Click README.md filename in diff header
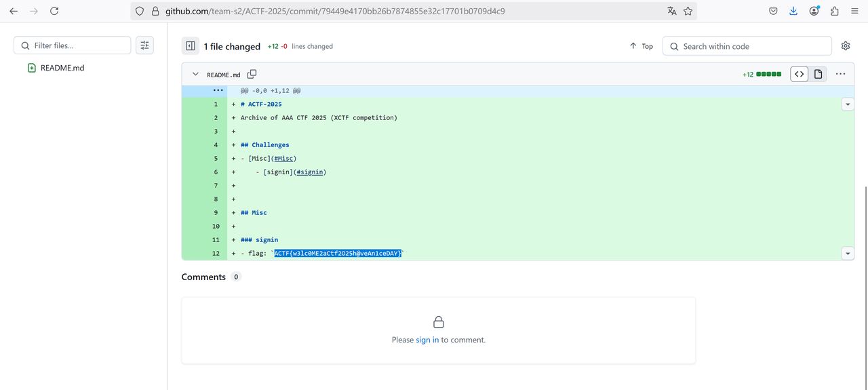Viewport: 868px width, 390px height. click(224, 75)
